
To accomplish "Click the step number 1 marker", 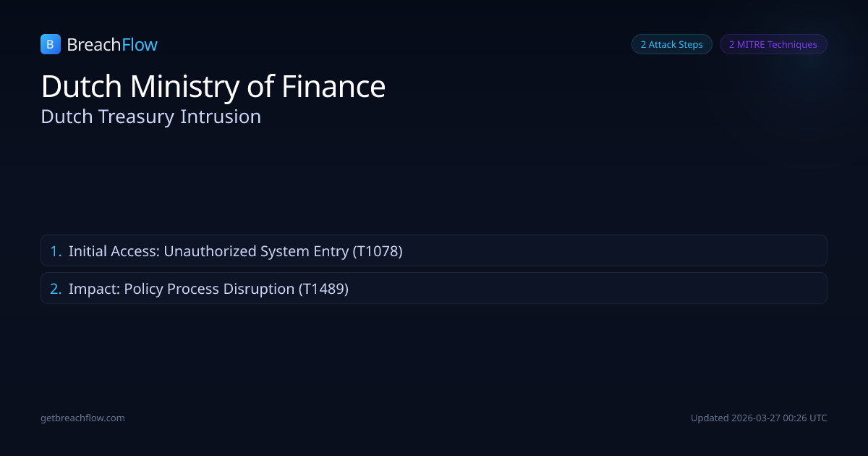I will (x=56, y=251).
